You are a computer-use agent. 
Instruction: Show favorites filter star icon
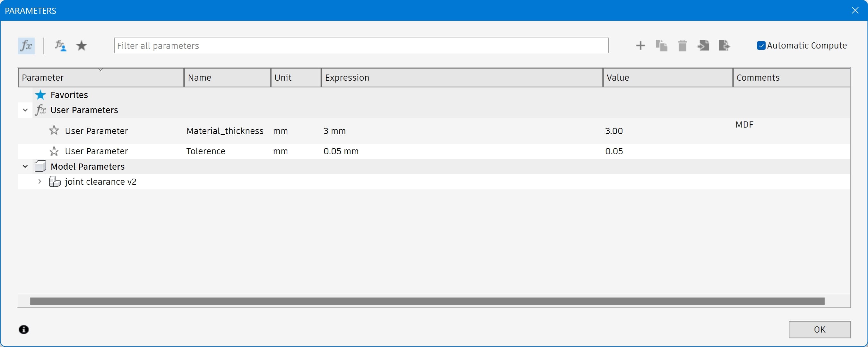82,46
